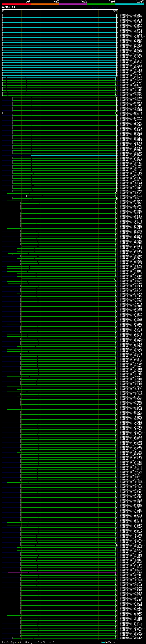Select the UniRef100_P78031 label
Image resolution: width=146 pixels, height=644 pixels.
tap(131, 233)
